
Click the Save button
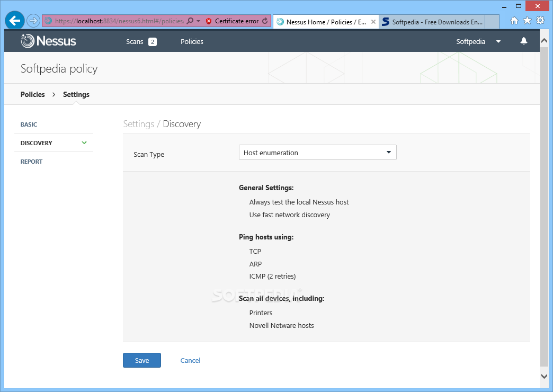(x=142, y=360)
